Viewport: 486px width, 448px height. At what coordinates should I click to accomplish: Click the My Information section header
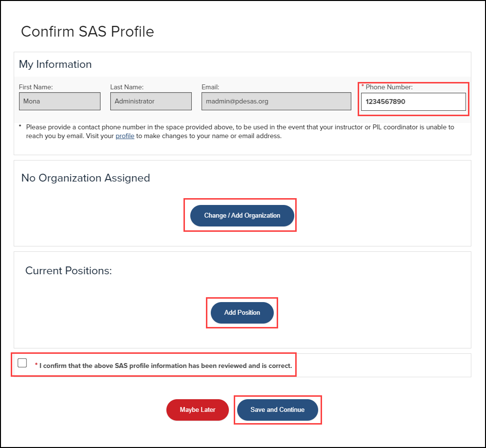coord(55,64)
